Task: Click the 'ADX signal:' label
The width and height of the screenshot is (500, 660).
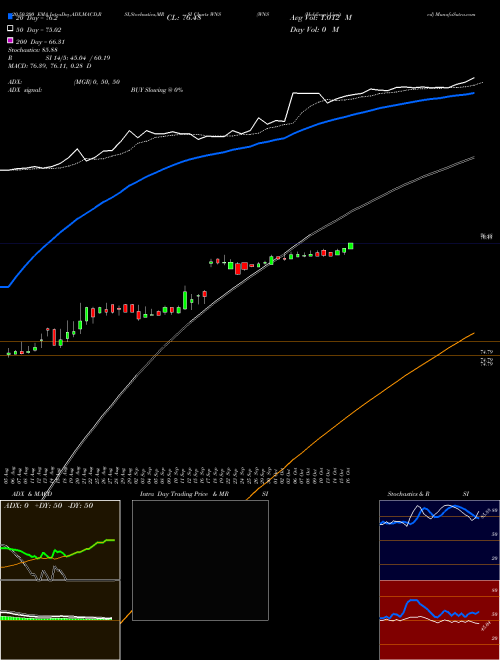Action: click(x=25, y=90)
